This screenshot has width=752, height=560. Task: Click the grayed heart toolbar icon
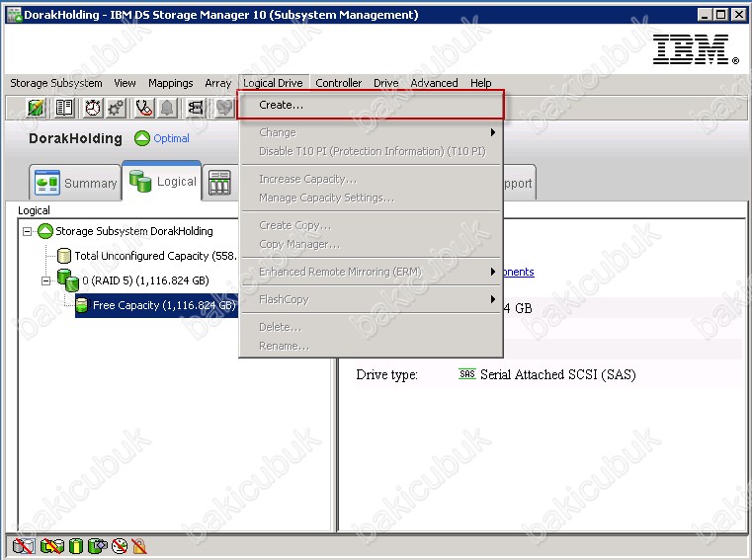pyautogui.click(x=223, y=108)
